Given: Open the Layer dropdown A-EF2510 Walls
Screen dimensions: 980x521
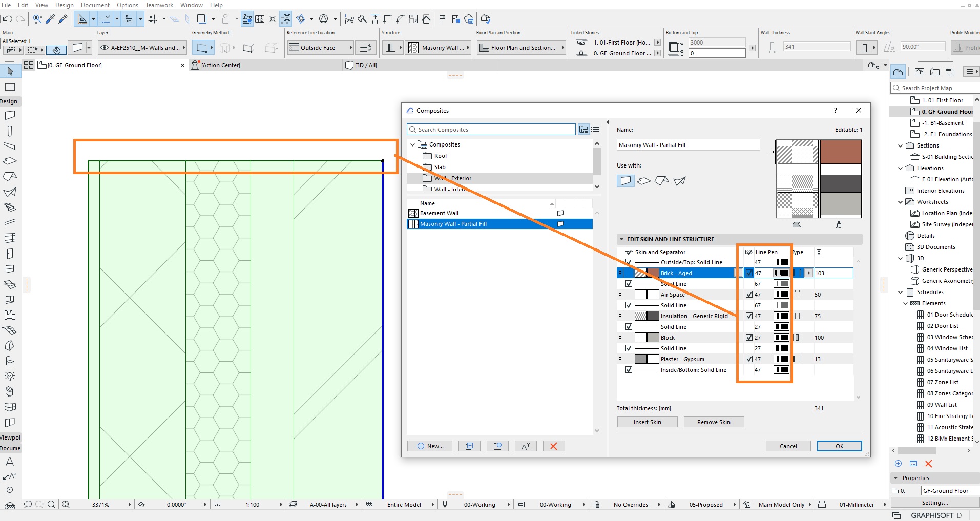Looking at the screenshot, I should [x=142, y=48].
